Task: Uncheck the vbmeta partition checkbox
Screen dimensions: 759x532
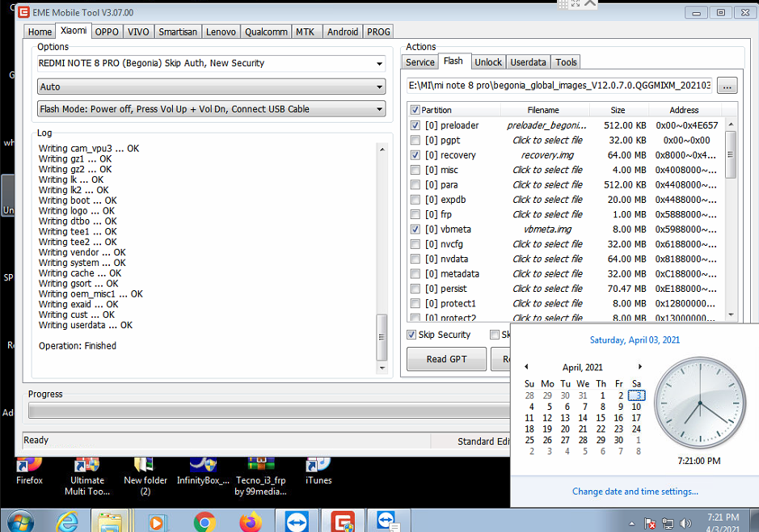Action: coord(415,229)
